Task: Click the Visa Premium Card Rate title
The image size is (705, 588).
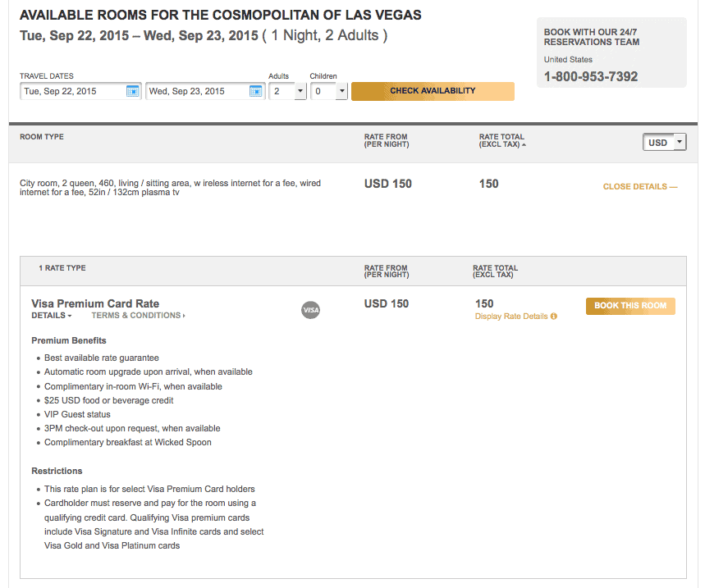Action: coord(95,303)
